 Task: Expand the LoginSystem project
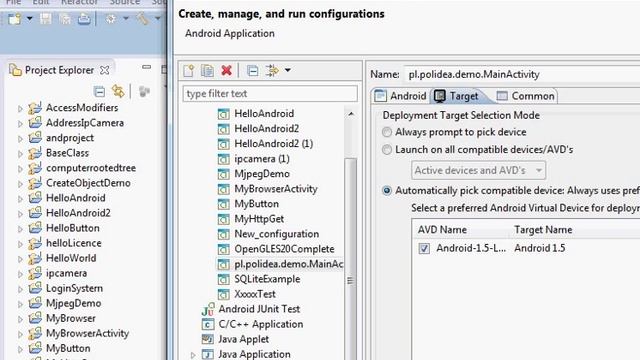20,289
